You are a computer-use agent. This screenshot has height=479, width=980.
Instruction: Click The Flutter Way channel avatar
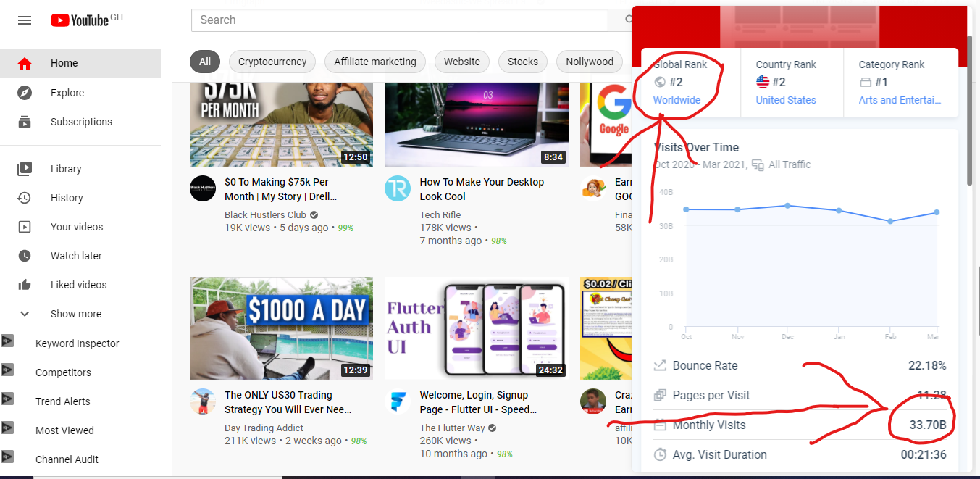point(398,401)
